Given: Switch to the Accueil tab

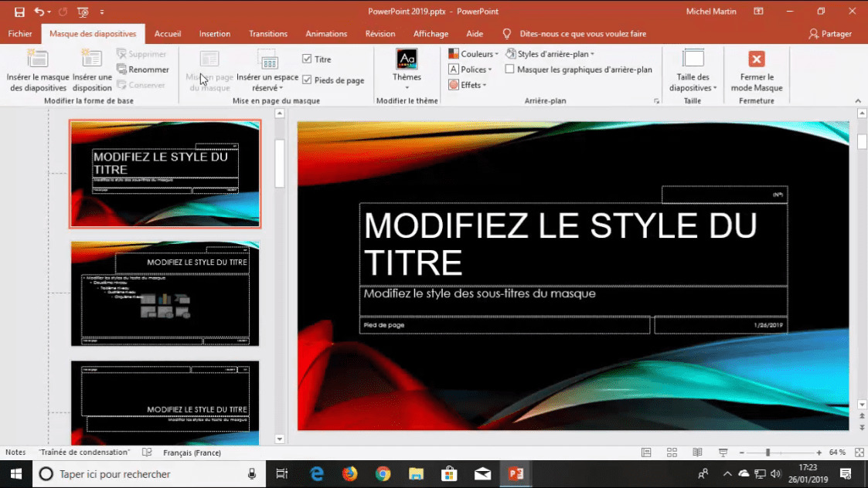Looking at the screenshot, I should [168, 34].
